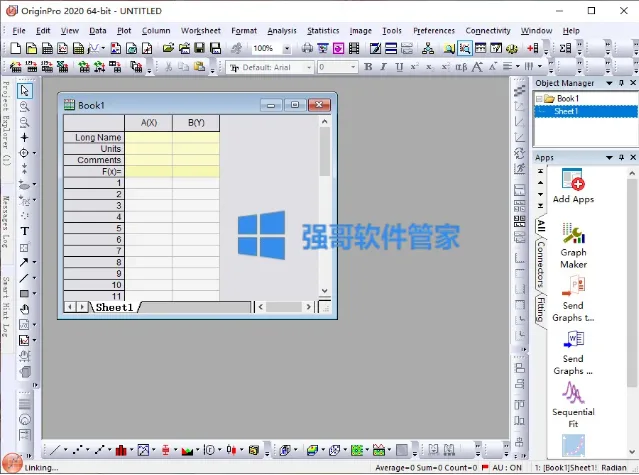Open the Statistics menu

[x=323, y=31]
